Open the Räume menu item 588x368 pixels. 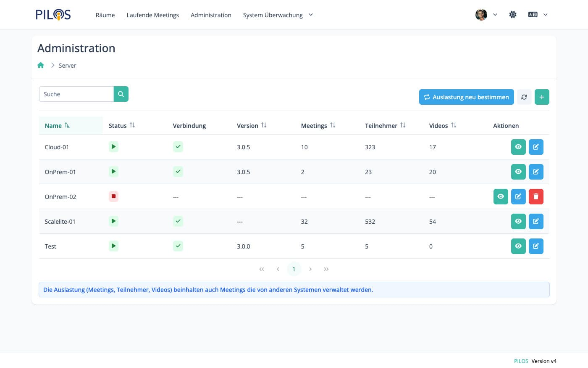click(x=105, y=15)
